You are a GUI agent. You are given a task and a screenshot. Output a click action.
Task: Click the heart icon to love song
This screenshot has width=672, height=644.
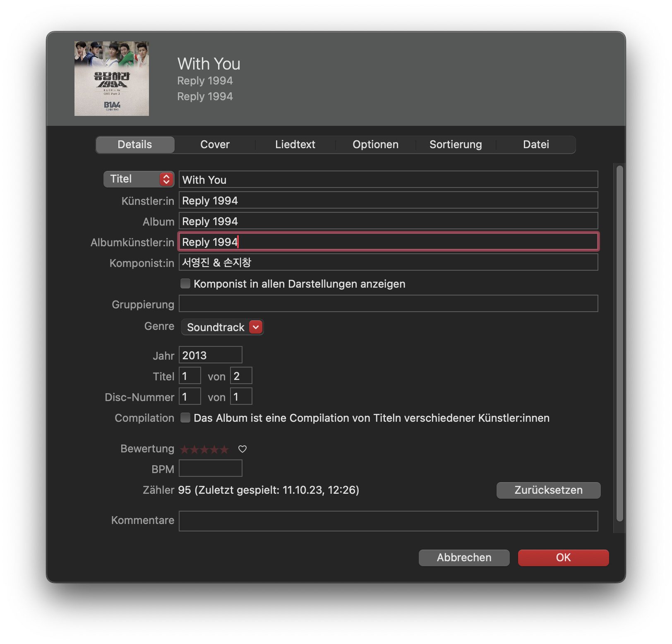[x=242, y=449]
